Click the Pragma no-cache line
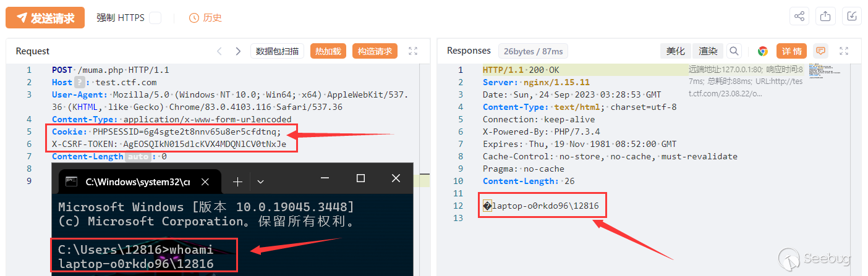This screenshot has height=276, width=868. pos(523,169)
